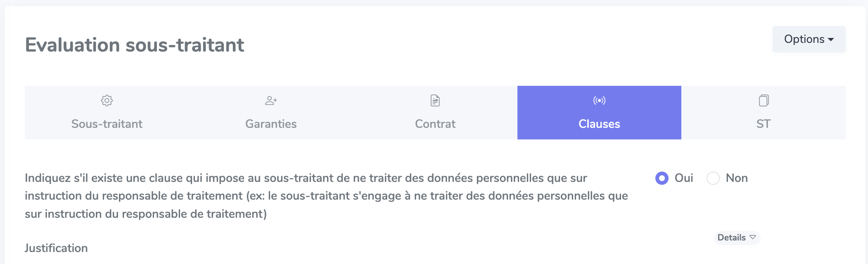Click the caret arrow in Options
Image resolution: width=868 pixels, height=264 pixels.
(x=831, y=40)
